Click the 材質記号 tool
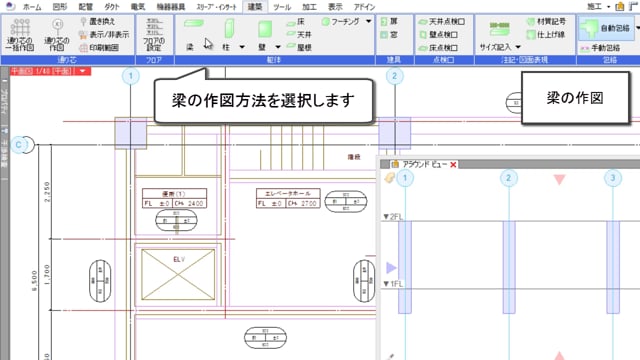The image size is (640, 360). click(547, 21)
